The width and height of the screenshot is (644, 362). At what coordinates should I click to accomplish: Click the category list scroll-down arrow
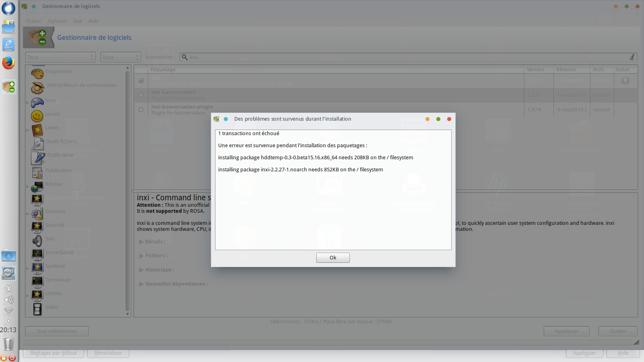point(128,314)
